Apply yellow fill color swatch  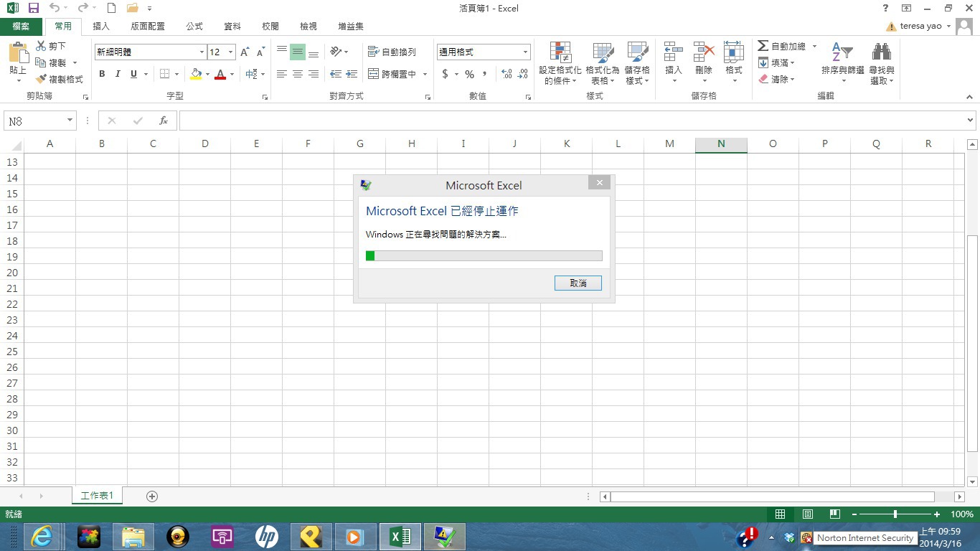pos(196,74)
